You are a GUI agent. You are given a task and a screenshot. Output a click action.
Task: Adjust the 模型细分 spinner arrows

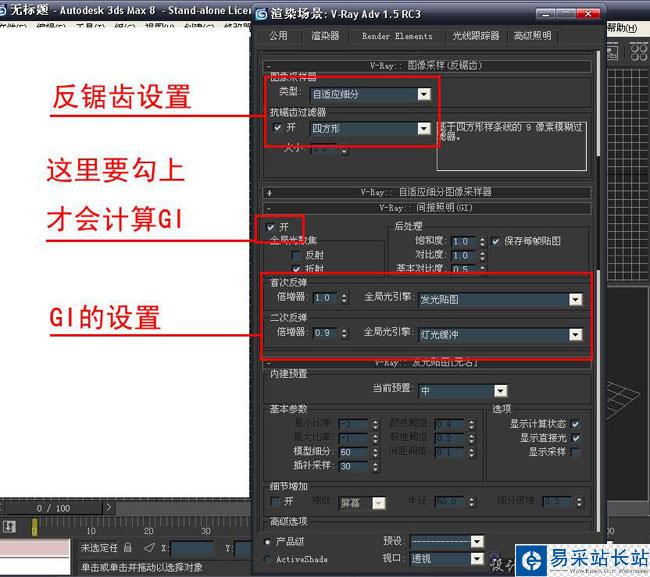[x=375, y=452]
